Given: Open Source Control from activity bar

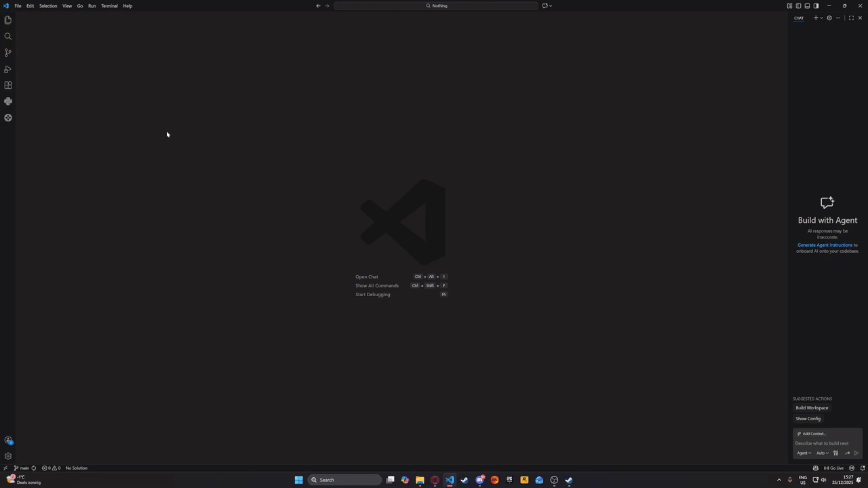Looking at the screenshot, I should click(8, 52).
